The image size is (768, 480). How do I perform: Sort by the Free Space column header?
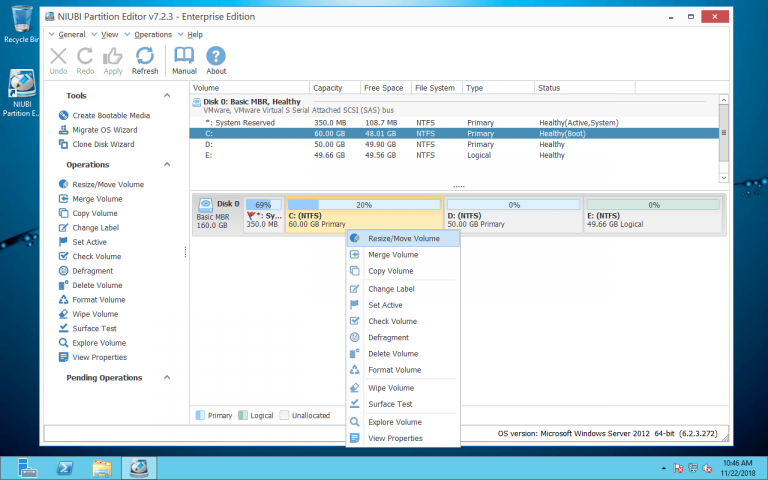(x=385, y=88)
